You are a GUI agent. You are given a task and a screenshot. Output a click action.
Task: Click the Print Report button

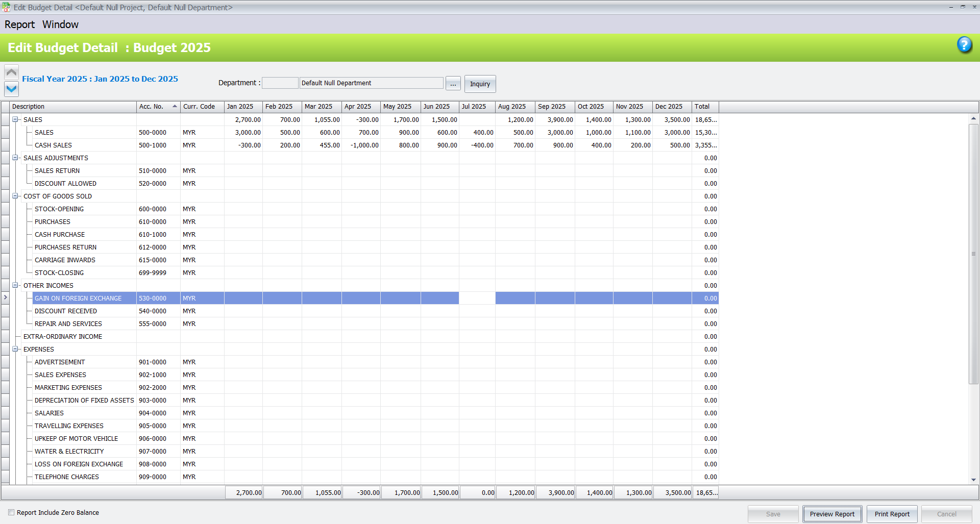892,514
